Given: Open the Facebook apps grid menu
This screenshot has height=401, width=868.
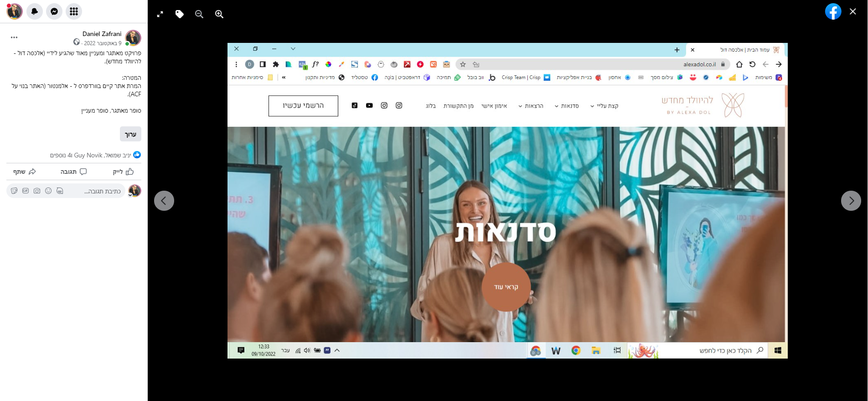Looking at the screenshot, I should pyautogui.click(x=74, y=11).
